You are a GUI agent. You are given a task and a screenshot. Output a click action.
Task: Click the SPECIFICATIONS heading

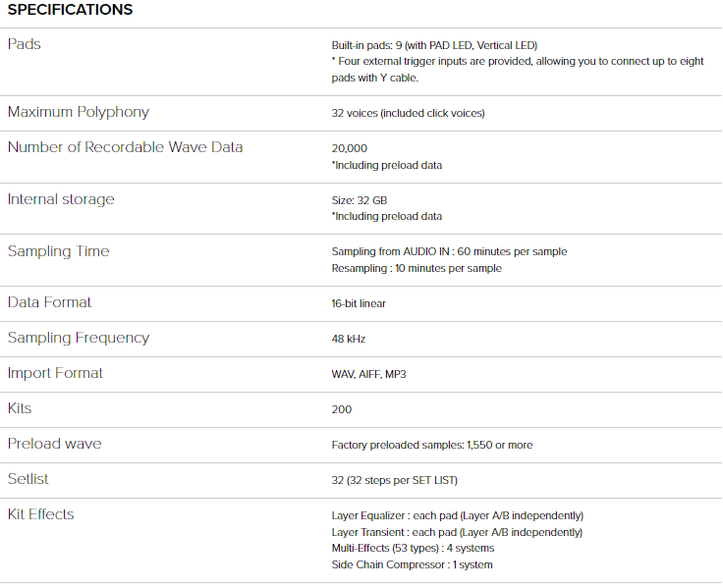click(x=70, y=10)
